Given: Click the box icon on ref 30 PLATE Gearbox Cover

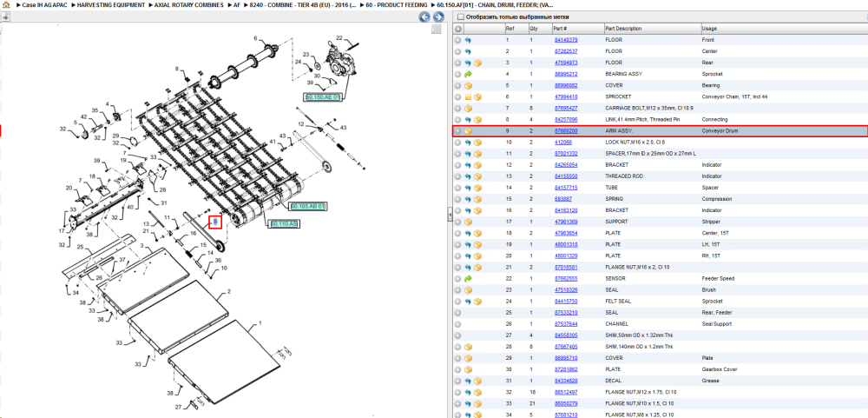Looking at the screenshot, I should coord(468,369).
